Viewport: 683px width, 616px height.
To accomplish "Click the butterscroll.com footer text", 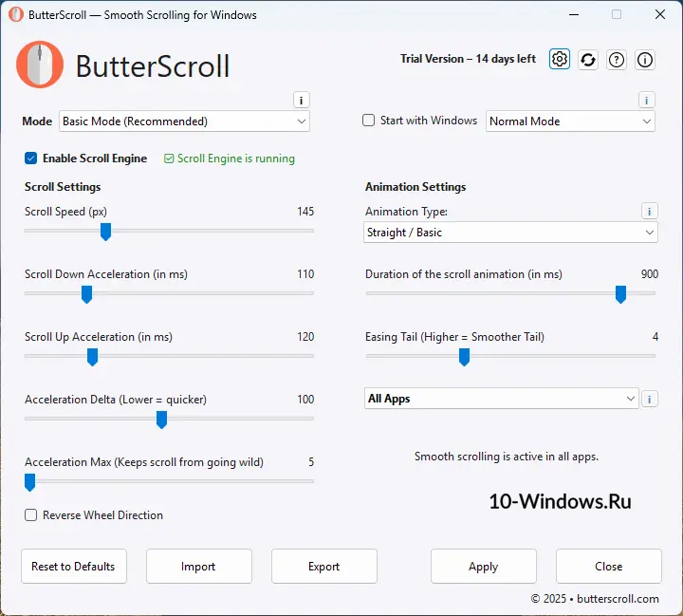I will pos(618,599).
